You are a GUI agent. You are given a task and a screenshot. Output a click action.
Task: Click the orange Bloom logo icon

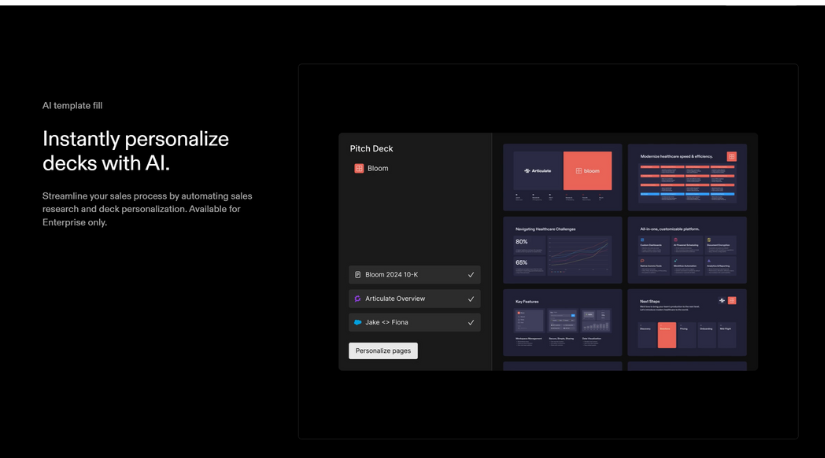click(x=359, y=168)
